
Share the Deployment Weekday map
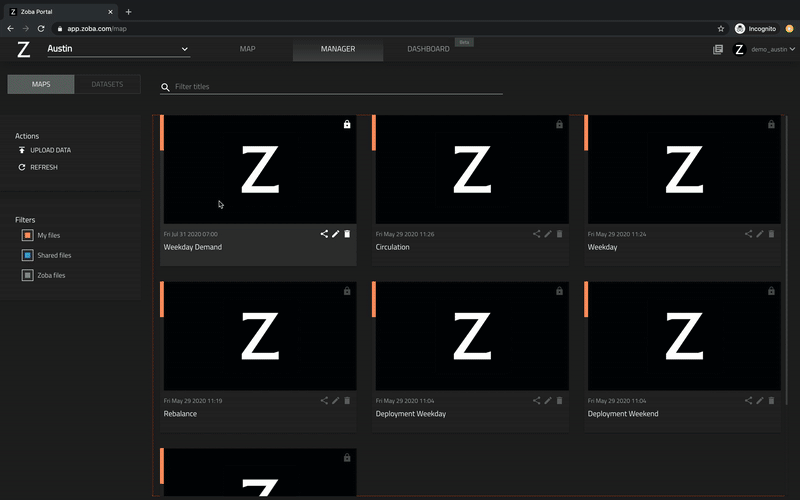click(x=536, y=401)
